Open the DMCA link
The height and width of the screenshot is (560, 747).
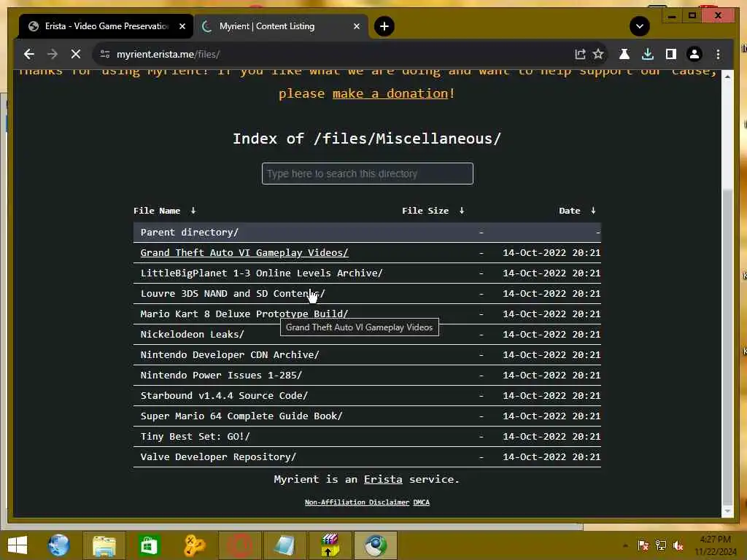click(421, 502)
